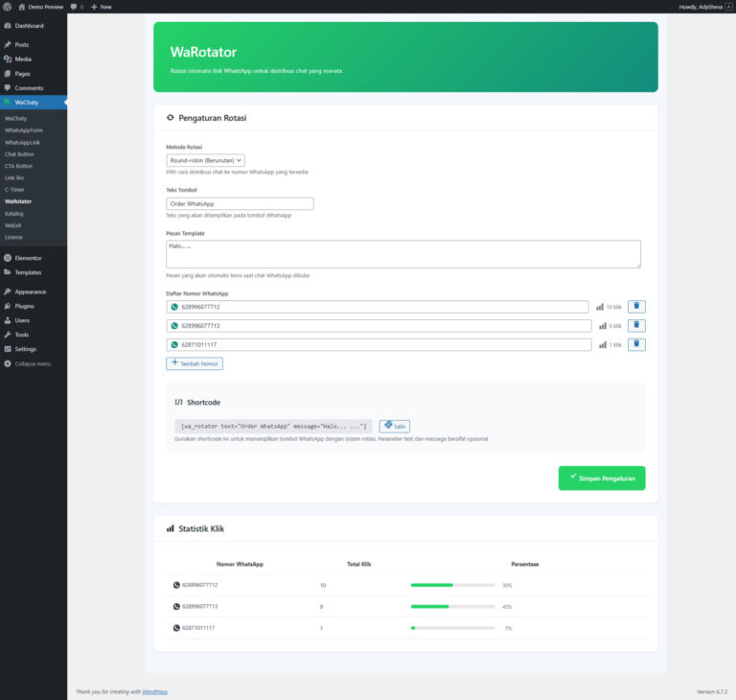Open the Katalog submenu
Viewport: 736px width, 700px height.
pos(14,214)
